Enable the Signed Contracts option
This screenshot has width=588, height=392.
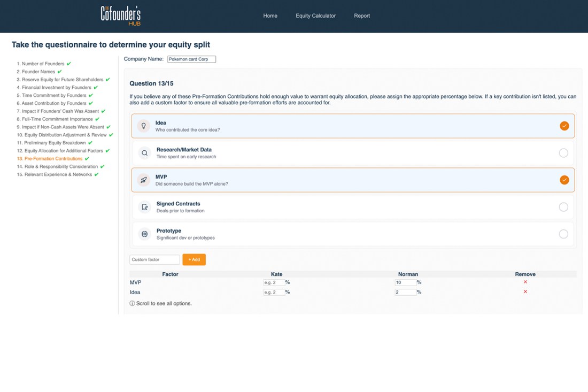[x=563, y=207]
